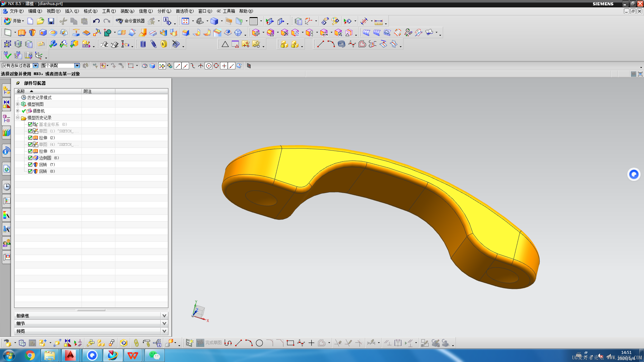This screenshot has width=644, height=362.
Task: Expand the 相依性 panel section
Action: (164, 316)
